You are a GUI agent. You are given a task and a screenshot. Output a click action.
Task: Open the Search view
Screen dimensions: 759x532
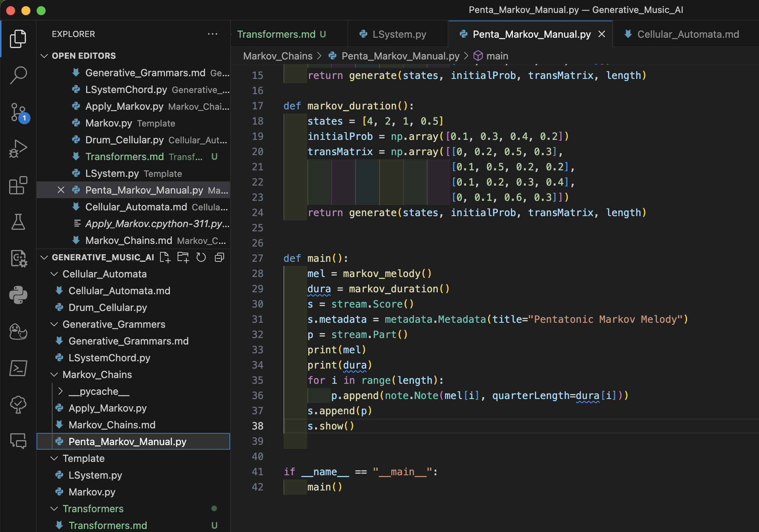pyautogui.click(x=18, y=75)
